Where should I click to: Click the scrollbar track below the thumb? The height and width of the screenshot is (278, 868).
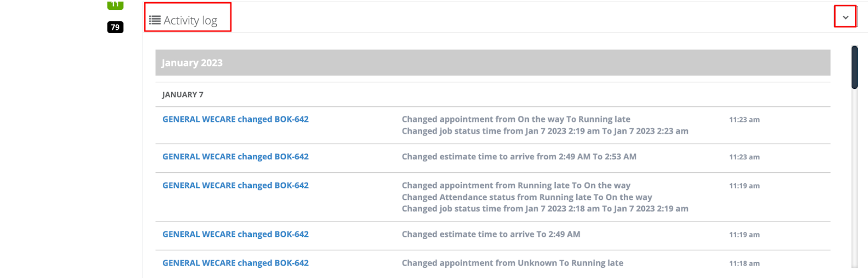pyautogui.click(x=854, y=178)
